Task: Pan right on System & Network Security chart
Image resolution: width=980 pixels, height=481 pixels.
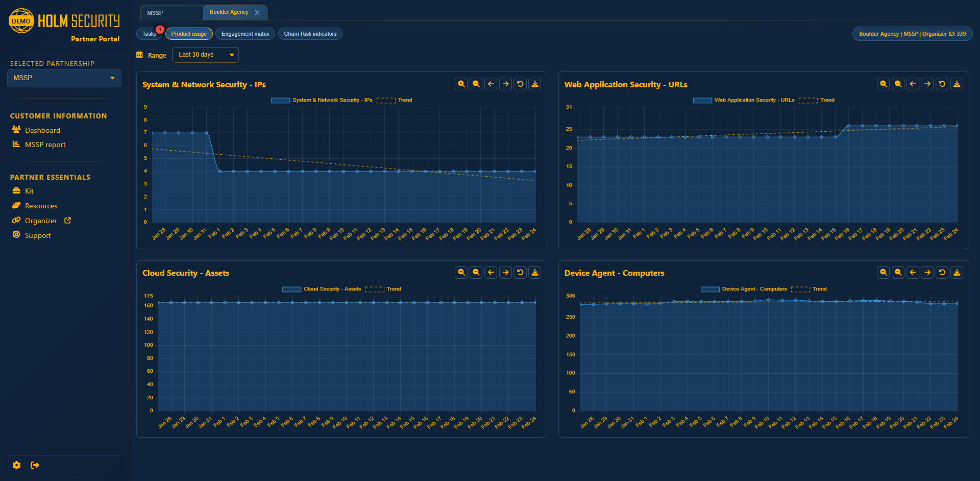Action: tap(505, 84)
